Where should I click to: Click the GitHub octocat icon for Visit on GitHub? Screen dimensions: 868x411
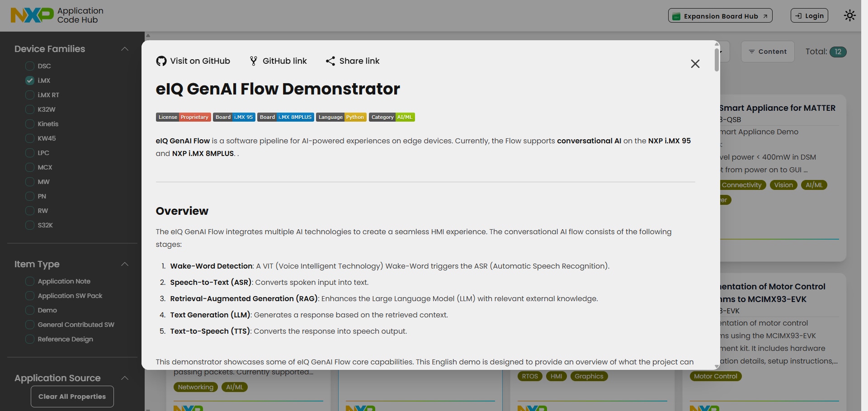(x=161, y=61)
